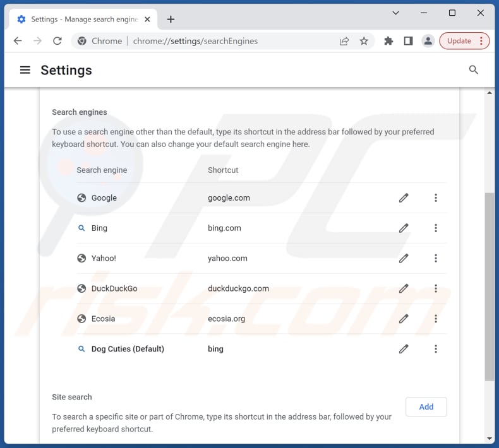Image resolution: width=499 pixels, height=448 pixels.
Task: Select the Bing row name
Action: coord(99,228)
